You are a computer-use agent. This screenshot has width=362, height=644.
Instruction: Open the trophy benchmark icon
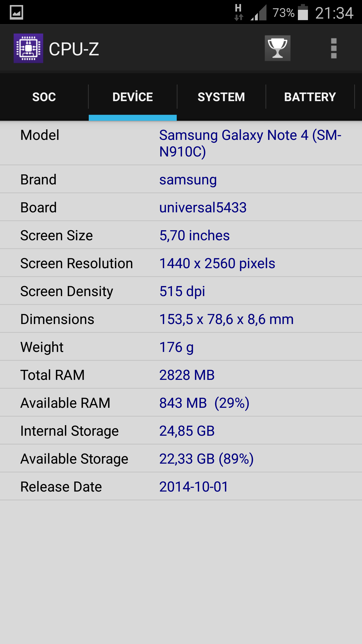tap(277, 48)
